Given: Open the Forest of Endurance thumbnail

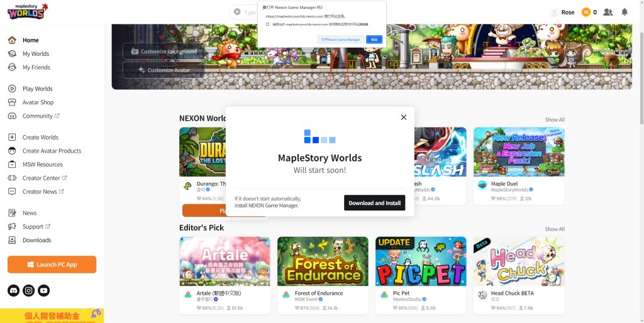Looking at the screenshot, I should pyautogui.click(x=323, y=261).
